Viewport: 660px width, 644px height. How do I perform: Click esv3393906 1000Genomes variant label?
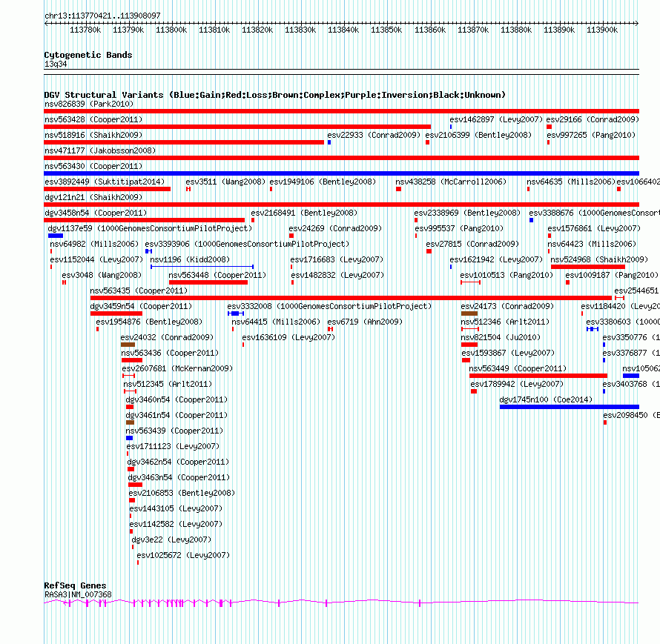pyautogui.click(x=247, y=244)
